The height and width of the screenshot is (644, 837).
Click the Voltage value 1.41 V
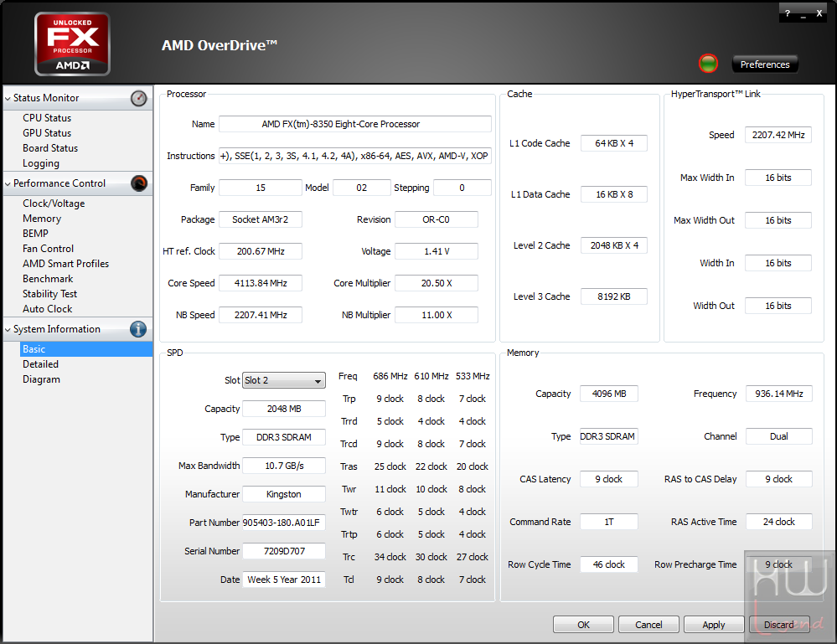pos(437,251)
